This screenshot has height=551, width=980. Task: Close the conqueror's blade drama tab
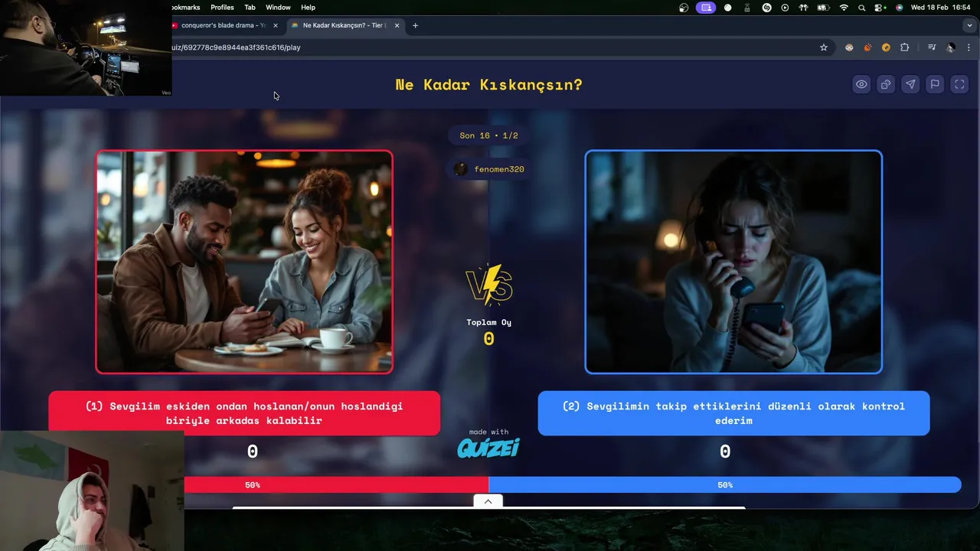click(x=276, y=25)
